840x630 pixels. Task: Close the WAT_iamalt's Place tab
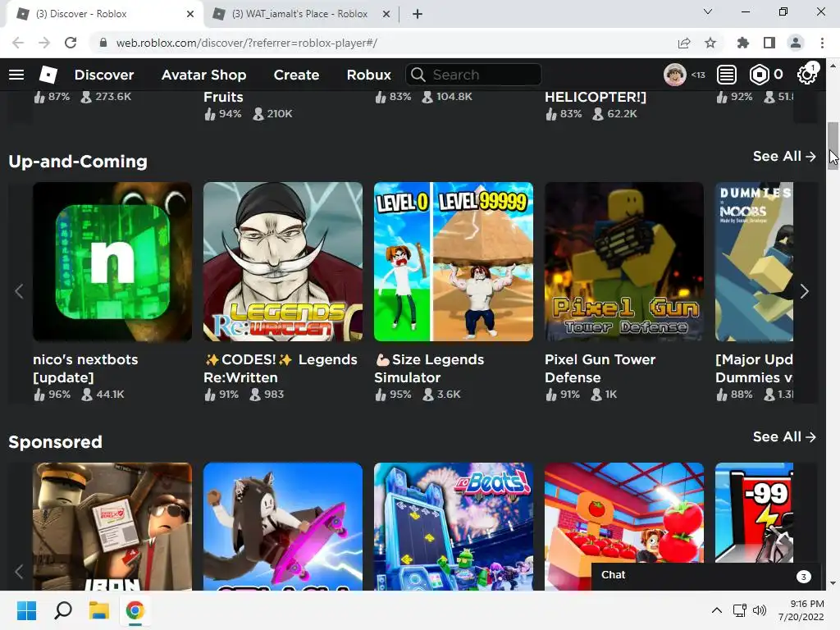(x=386, y=14)
